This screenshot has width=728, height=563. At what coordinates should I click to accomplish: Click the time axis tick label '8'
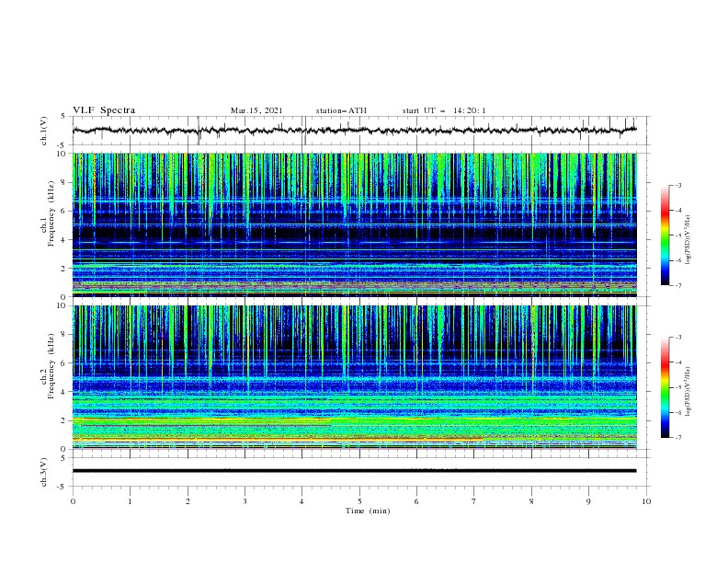click(x=531, y=501)
